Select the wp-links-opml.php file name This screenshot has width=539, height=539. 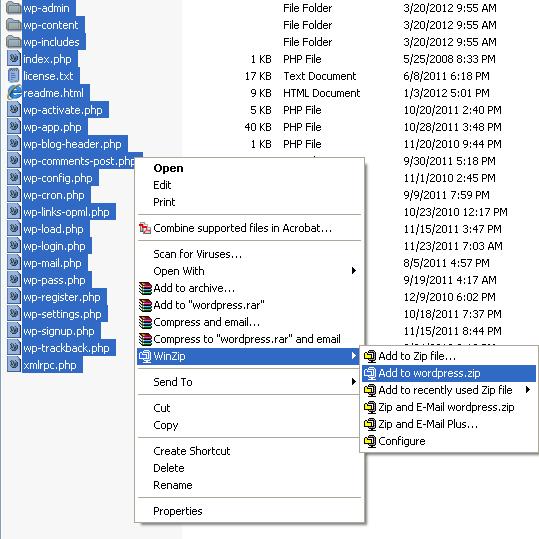pyautogui.click(x=66, y=212)
